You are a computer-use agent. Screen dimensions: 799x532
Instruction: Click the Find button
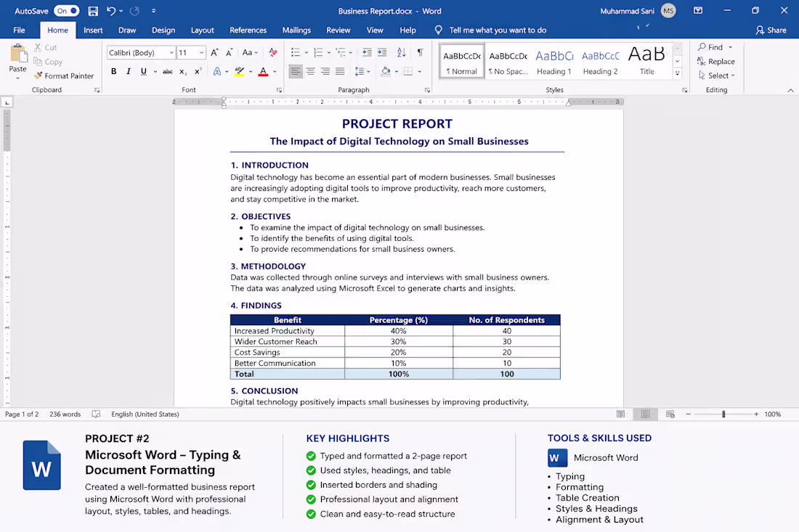coord(710,47)
